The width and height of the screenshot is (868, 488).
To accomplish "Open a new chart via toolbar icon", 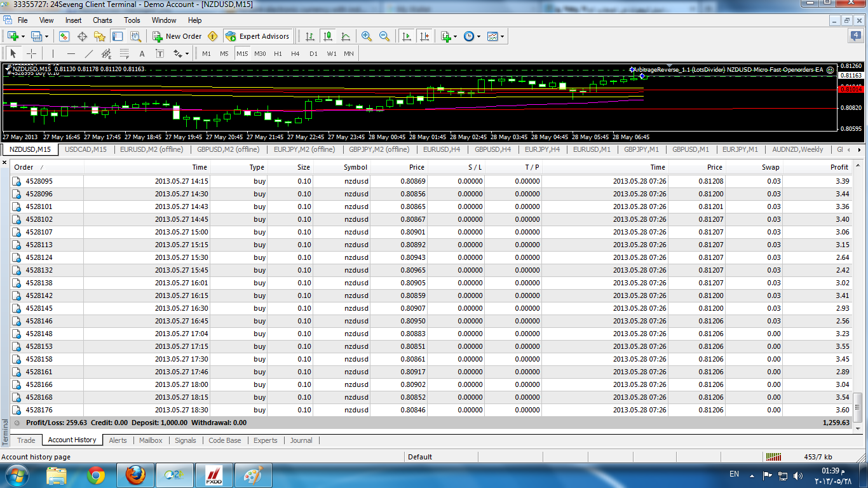I will tap(13, 36).
